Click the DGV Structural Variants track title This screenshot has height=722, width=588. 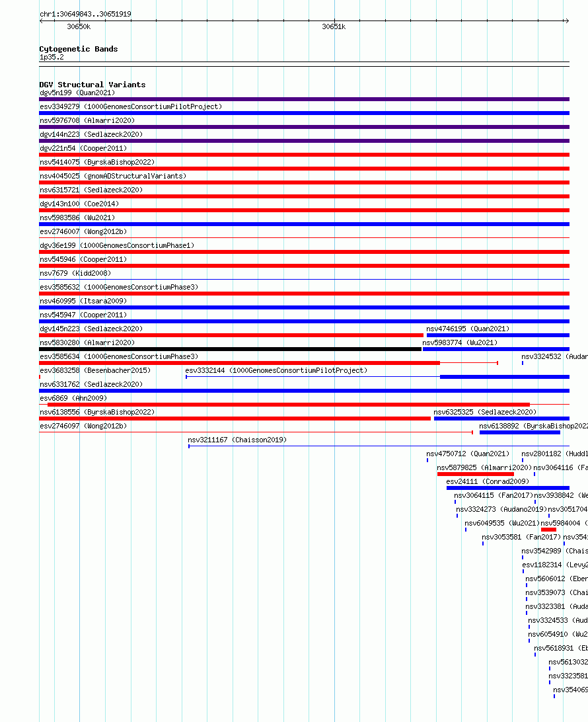pos(92,84)
